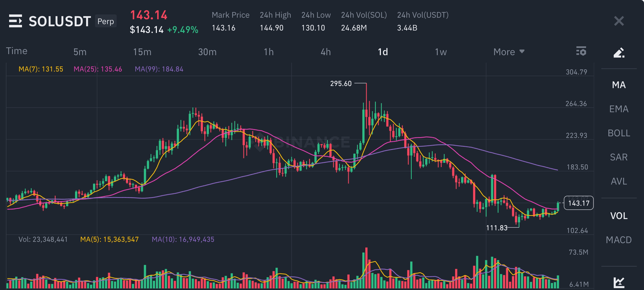Click the Time chart view button
Screen dimensions: 644x290
click(16, 51)
